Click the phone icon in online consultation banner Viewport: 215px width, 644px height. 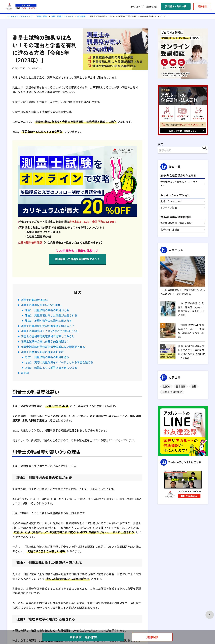[x=164, y=62]
